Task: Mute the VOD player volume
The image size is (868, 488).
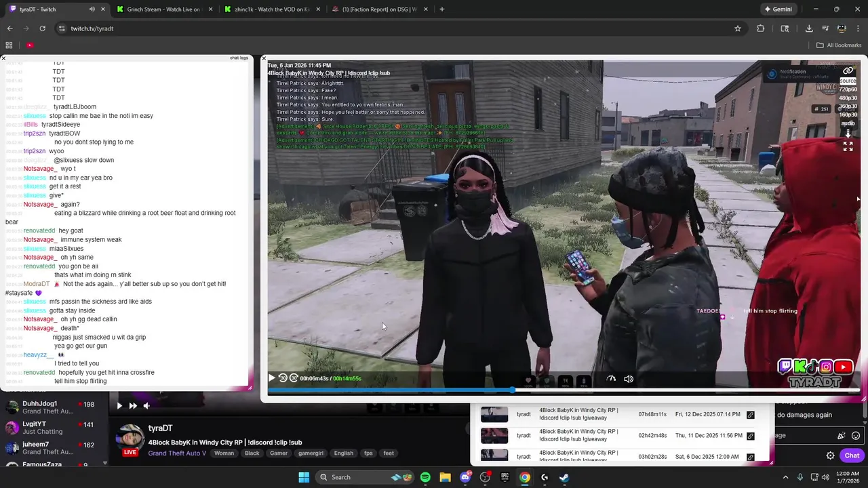Action: [x=629, y=379]
